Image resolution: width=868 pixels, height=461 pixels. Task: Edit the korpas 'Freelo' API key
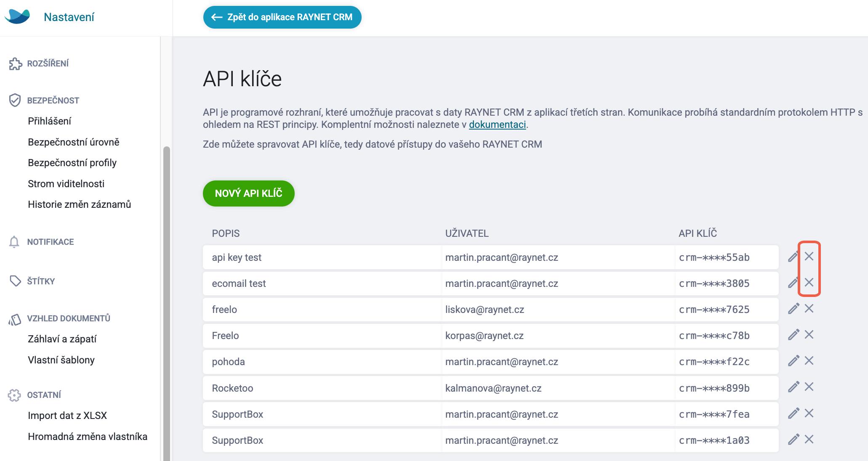[x=793, y=335]
